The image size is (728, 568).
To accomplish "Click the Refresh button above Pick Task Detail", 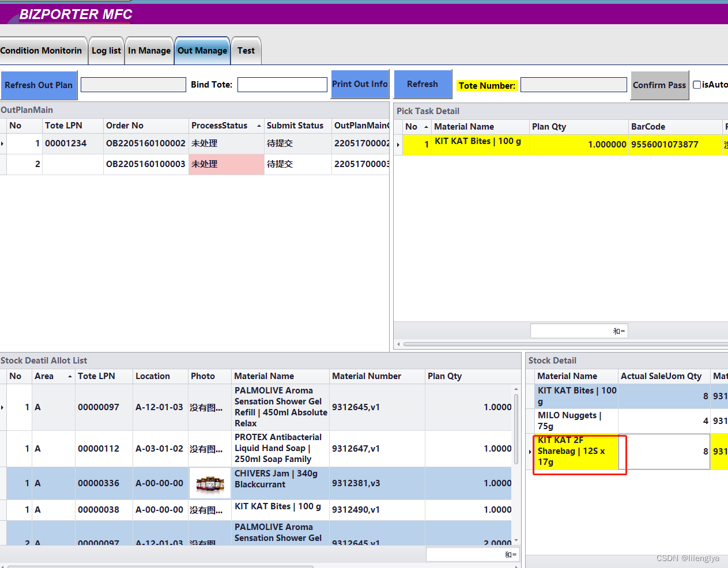I will (423, 84).
